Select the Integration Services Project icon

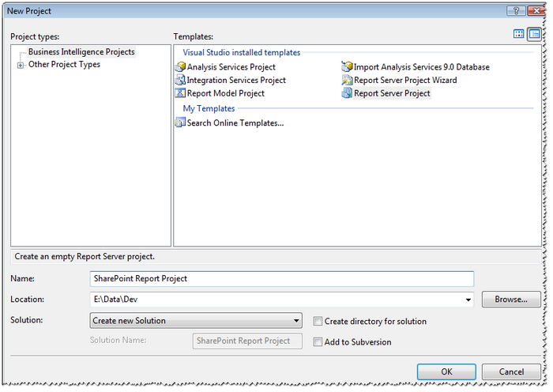180,80
